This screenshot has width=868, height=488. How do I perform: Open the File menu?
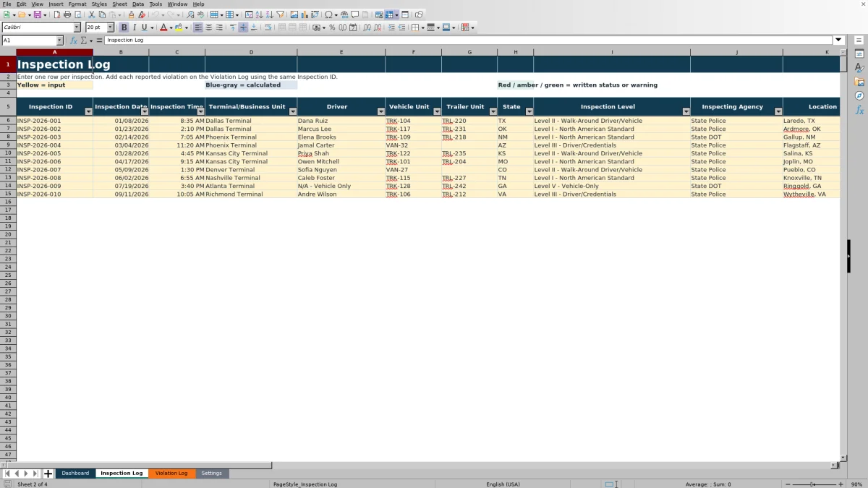pyautogui.click(x=7, y=4)
